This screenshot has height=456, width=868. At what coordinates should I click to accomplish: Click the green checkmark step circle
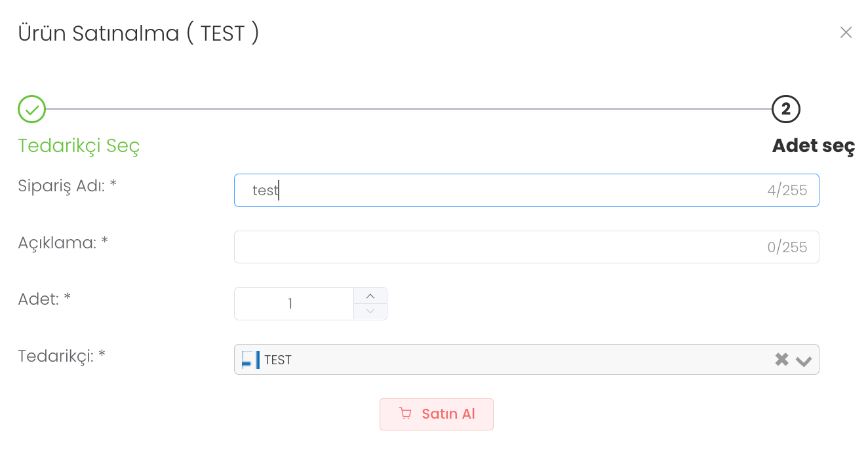click(31, 109)
